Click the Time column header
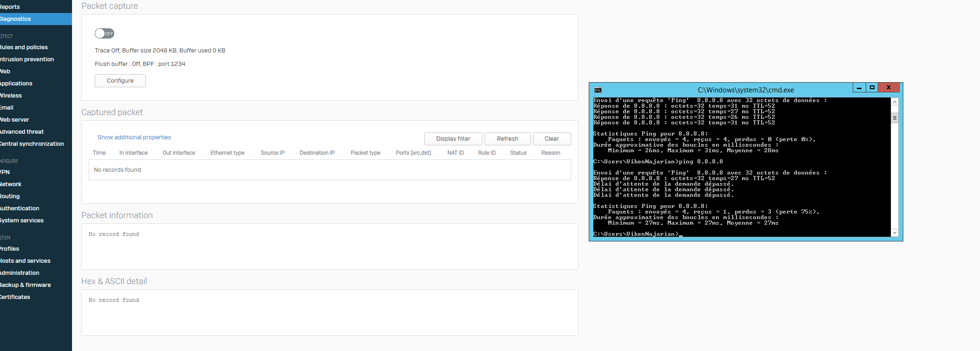Image resolution: width=980 pixels, height=351 pixels. 99,153
